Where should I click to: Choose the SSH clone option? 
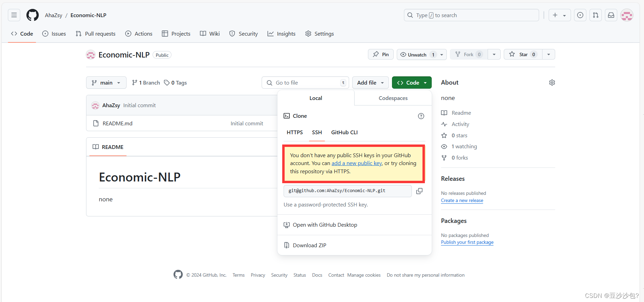317,133
